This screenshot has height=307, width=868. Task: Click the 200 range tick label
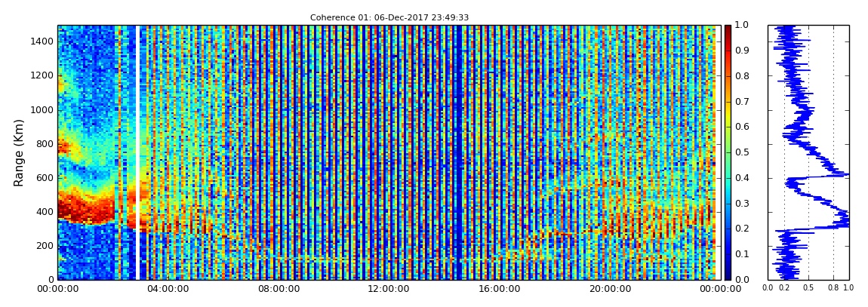pyautogui.click(x=45, y=246)
